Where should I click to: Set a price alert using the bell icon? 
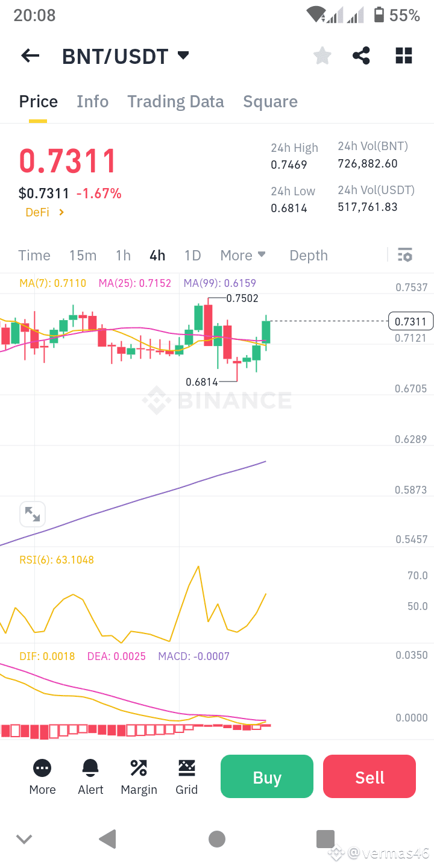(90, 768)
